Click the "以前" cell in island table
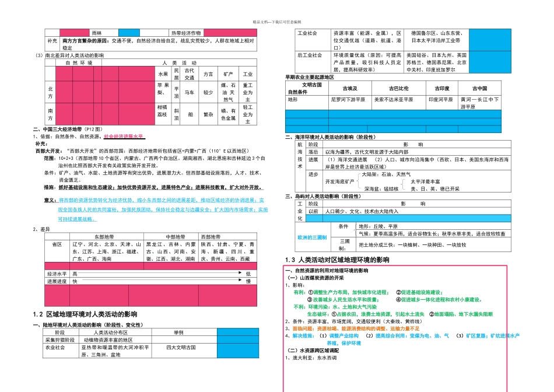 (x=313, y=211)
